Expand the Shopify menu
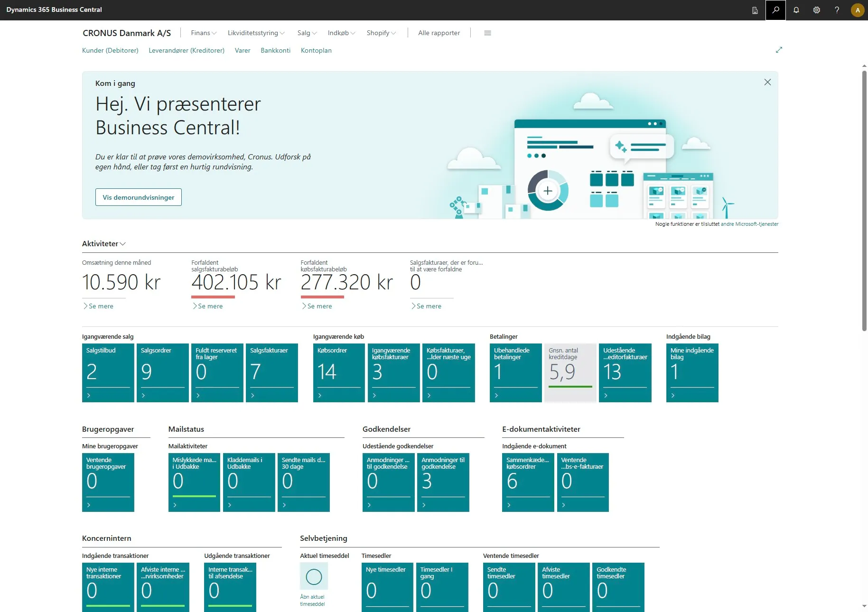This screenshot has height=612, width=868. 381,33
